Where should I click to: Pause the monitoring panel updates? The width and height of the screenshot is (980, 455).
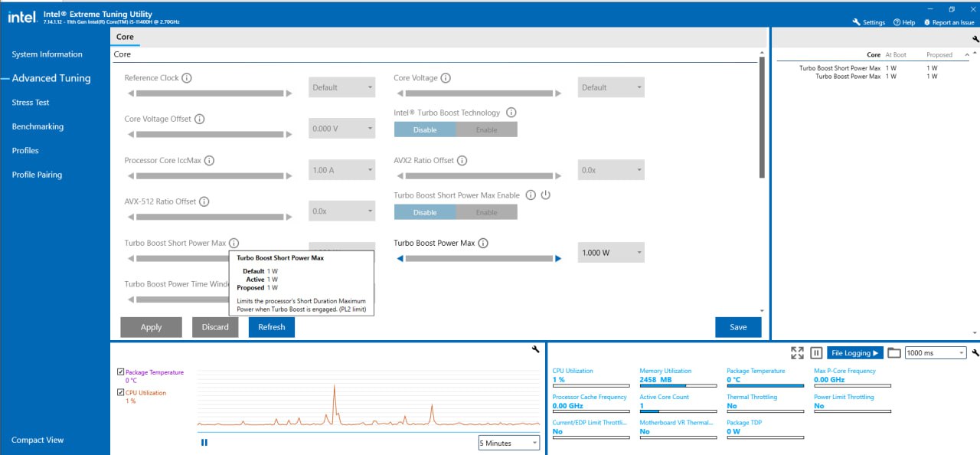[x=816, y=353]
